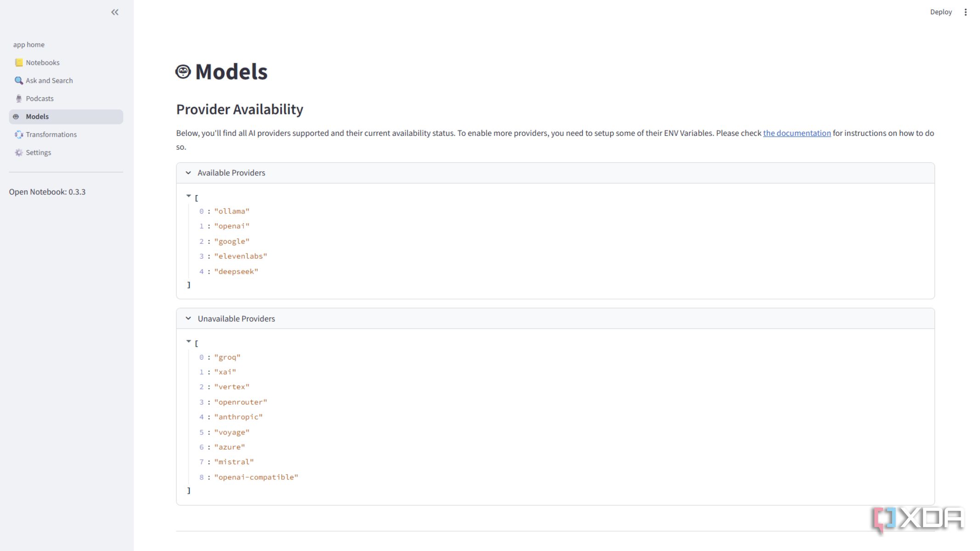Click the Settings gear icon
This screenshot has height=551, width=980.
point(19,152)
